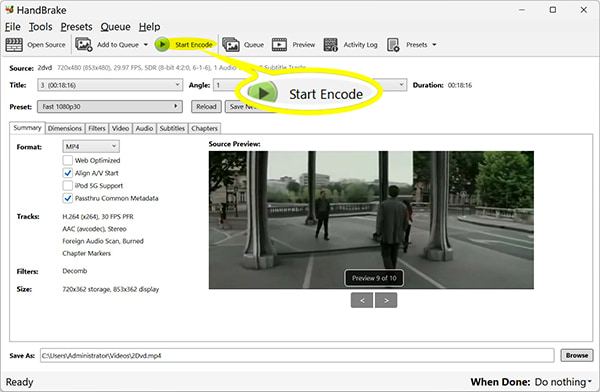The height and width of the screenshot is (392, 600).
Task: Open the When Done dropdown
Action: (x=563, y=382)
